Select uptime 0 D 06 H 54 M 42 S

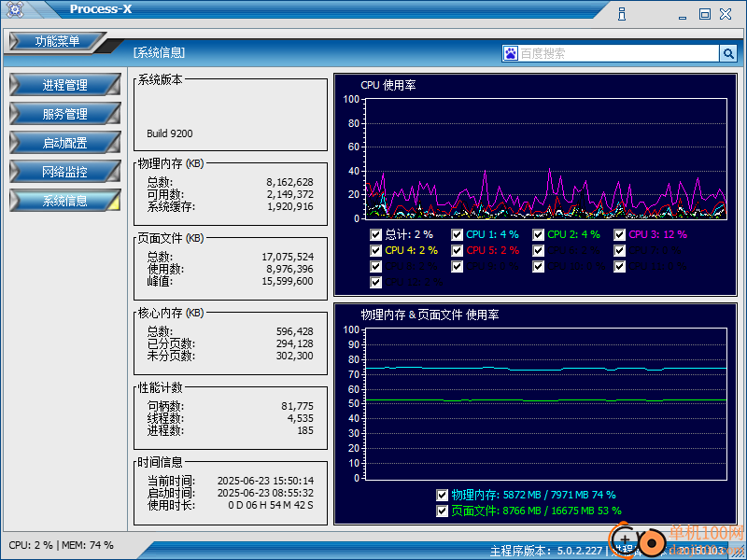[x=271, y=505]
